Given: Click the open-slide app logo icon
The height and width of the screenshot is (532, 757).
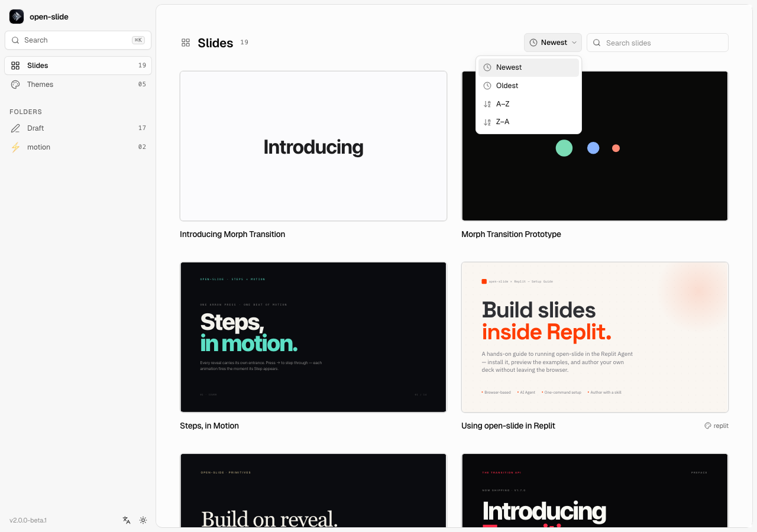Looking at the screenshot, I should (x=17, y=17).
